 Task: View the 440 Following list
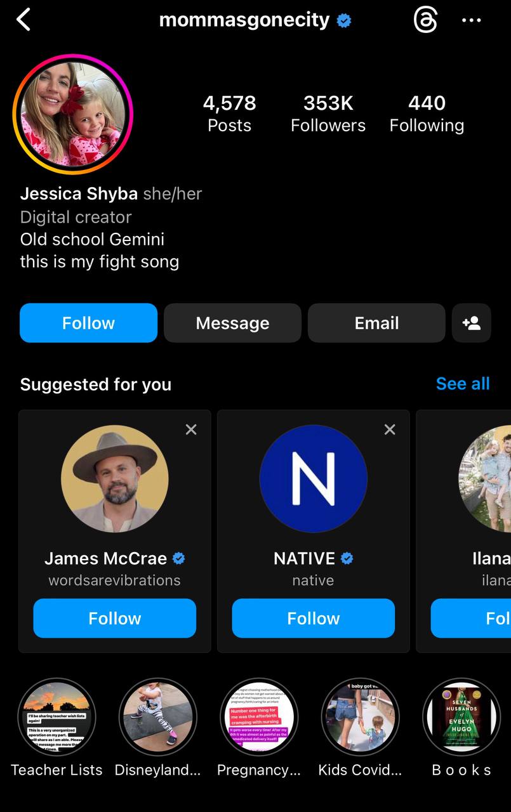pyautogui.click(x=427, y=113)
